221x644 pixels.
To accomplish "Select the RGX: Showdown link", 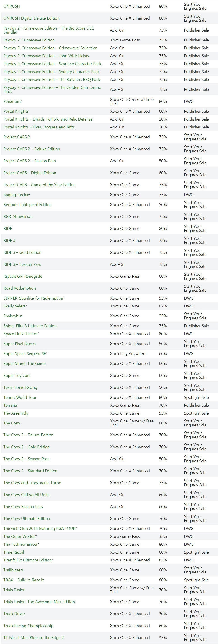I will (x=18, y=217).
